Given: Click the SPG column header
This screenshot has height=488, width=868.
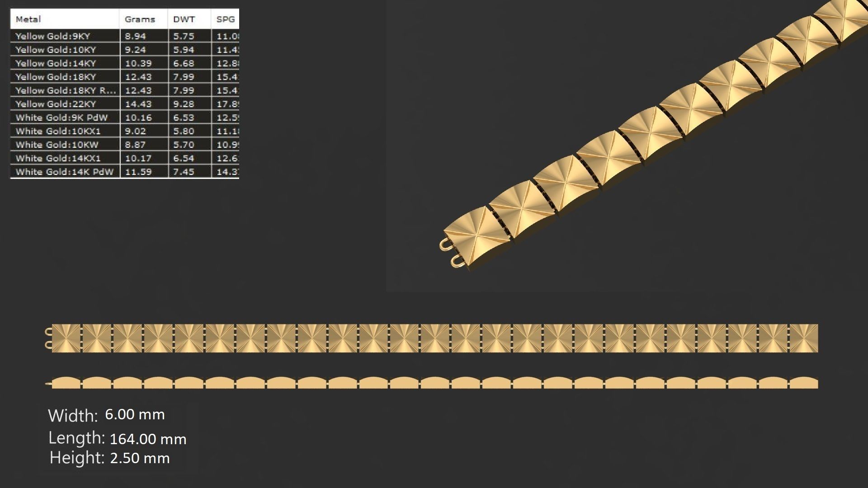Looking at the screenshot, I should [x=225, y=19].
